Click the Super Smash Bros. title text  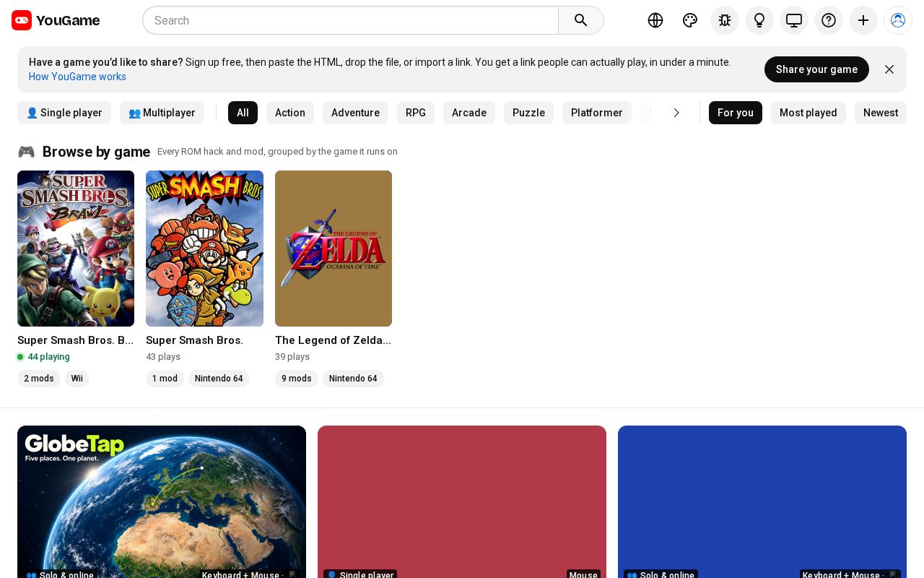coord(194,340)
